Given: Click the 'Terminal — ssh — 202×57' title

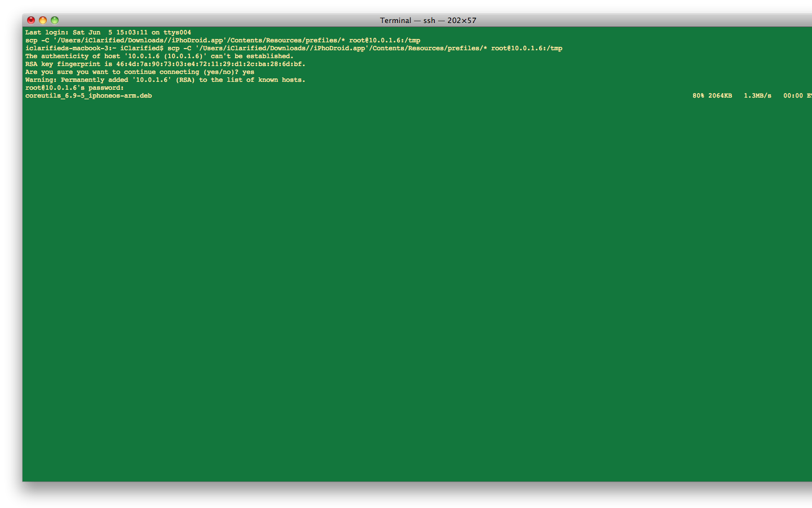Looking at the screenshot, I should click(x=428, y=20).
